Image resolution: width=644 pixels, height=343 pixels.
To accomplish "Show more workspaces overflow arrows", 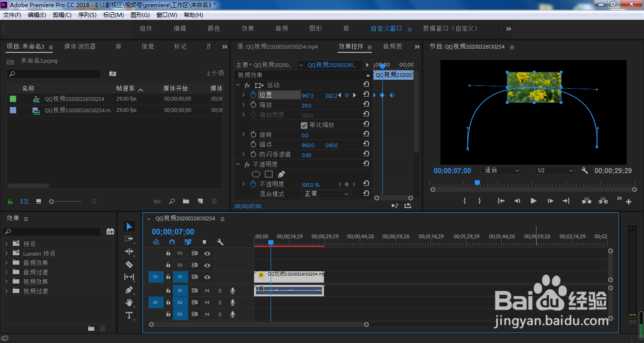I will 509,29.
